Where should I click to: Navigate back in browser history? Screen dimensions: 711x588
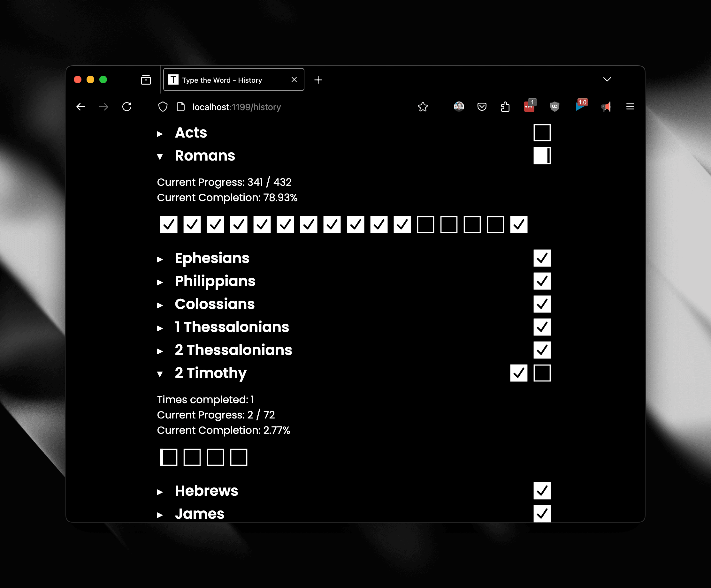coord(82,106)
